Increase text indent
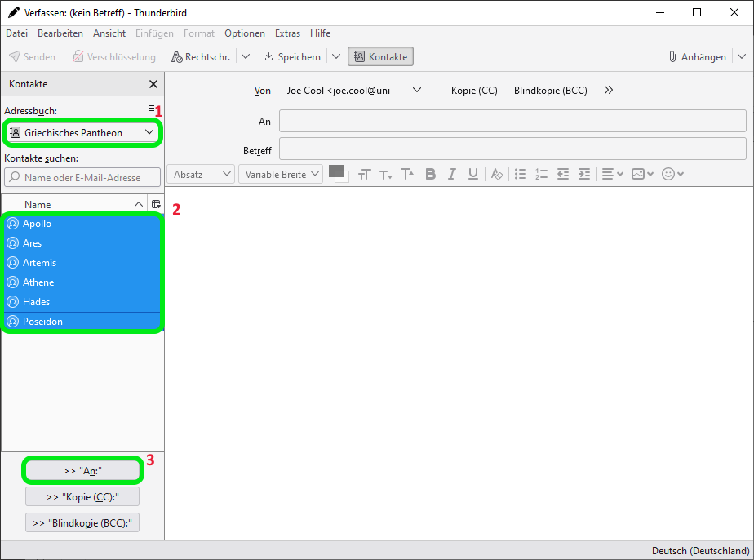 [x=583, y=174]
